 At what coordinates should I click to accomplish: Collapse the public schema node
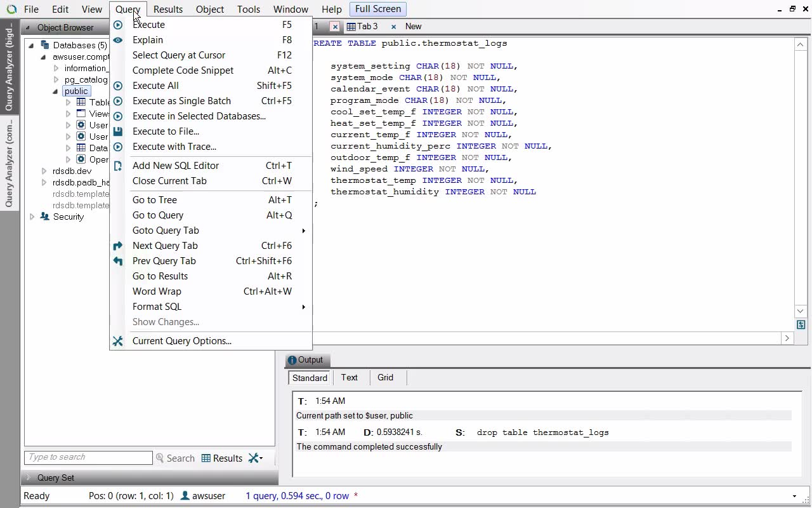(x=56, y=91)
